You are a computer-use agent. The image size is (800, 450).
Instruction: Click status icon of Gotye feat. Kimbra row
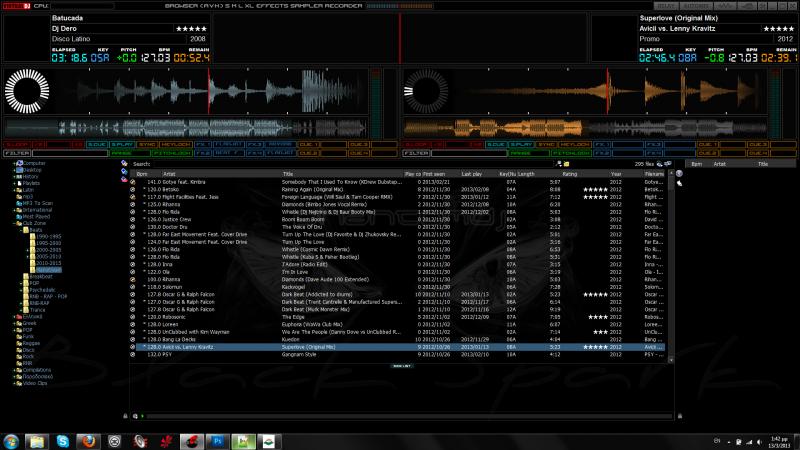point(133,182)
